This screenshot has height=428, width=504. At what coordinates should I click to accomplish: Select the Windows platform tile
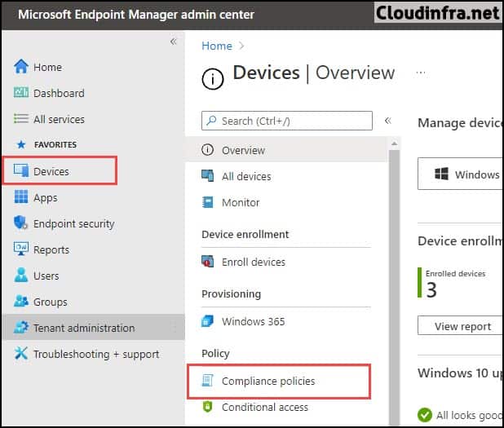(x=460, y=174)
